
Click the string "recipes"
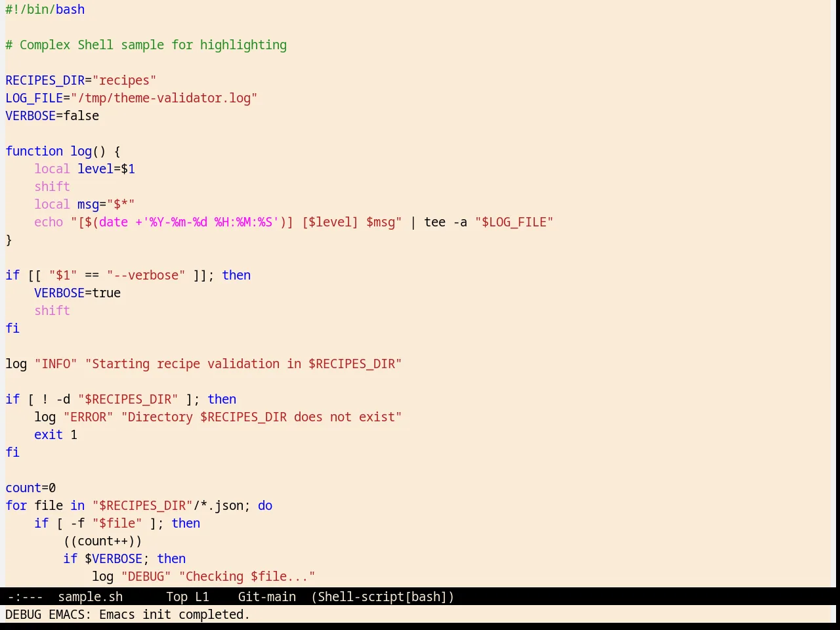coord(124,81)
